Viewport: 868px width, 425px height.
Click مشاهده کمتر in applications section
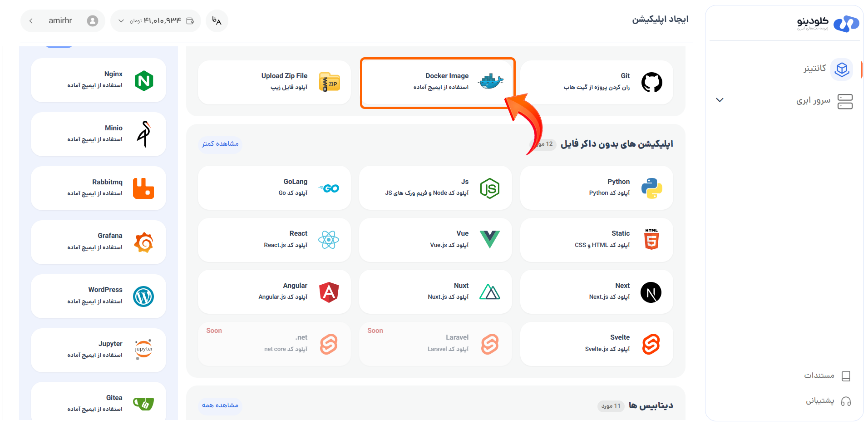point(220,144)
